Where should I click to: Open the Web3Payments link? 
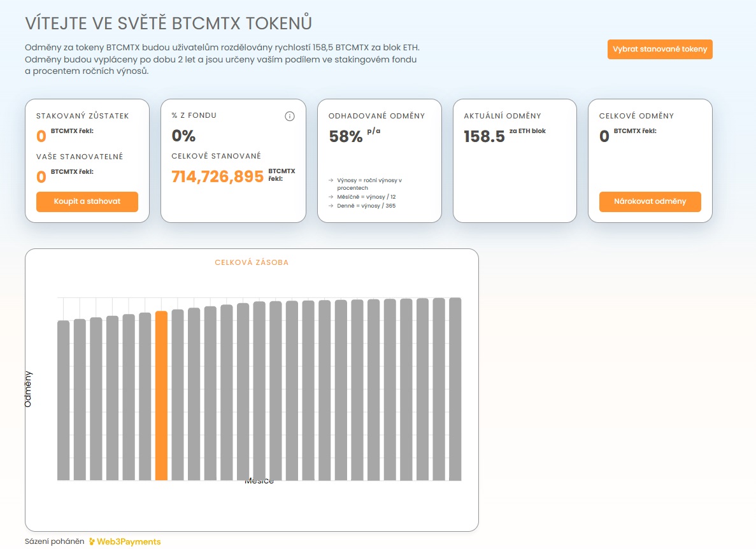[129, 541]
